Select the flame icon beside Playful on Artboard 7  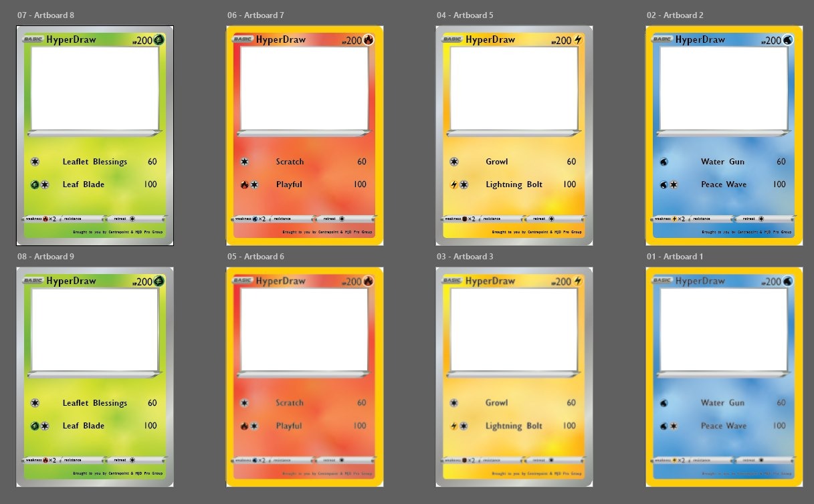coord(245,184)
